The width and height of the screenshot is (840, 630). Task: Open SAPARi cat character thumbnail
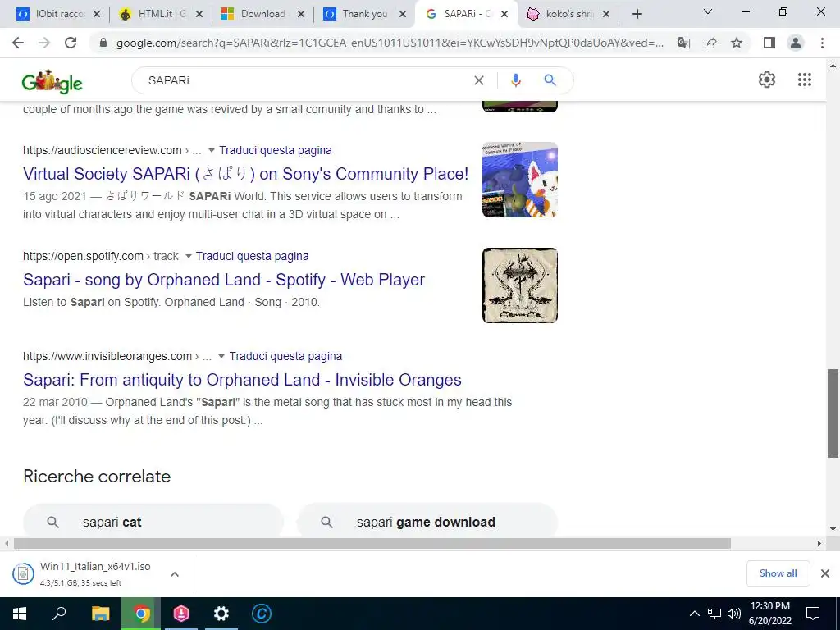coord(519,180)
